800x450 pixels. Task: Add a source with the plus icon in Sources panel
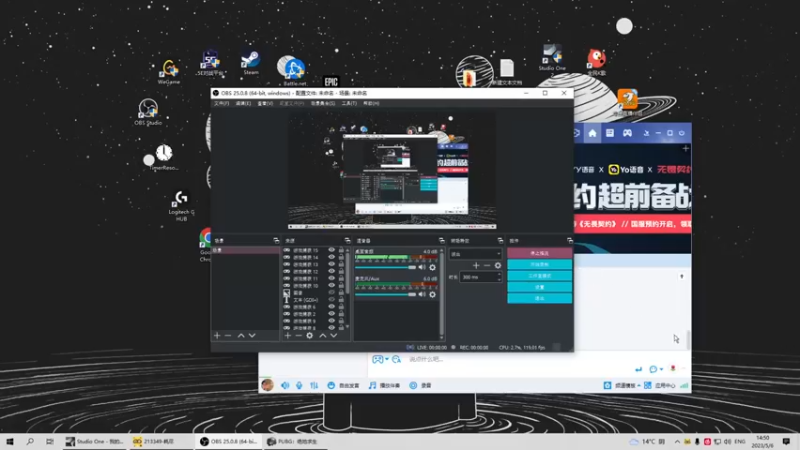click(x=288, y=335)
